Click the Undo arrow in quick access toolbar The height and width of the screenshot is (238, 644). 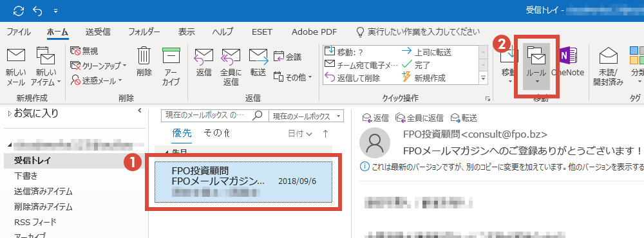[37, 11]
